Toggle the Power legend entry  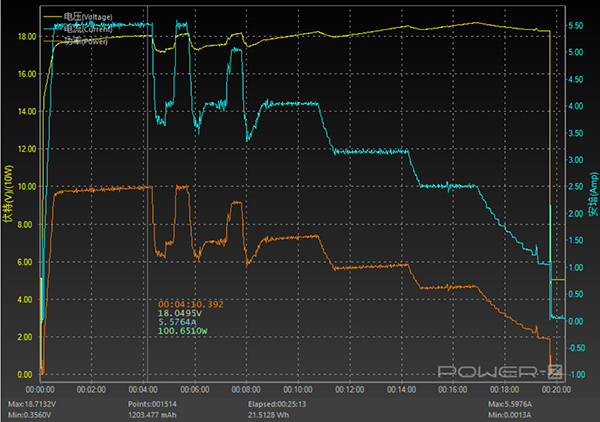pyautogui.click(x=96, y=42)
